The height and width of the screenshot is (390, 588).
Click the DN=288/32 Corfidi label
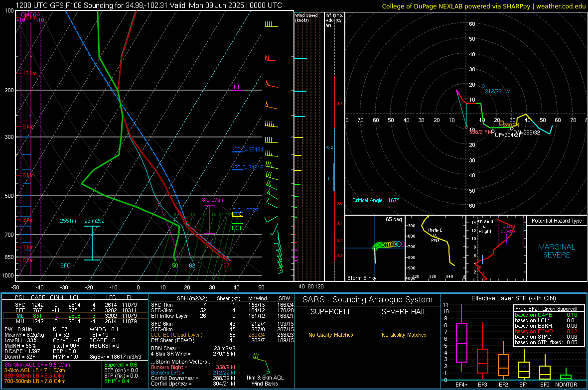pyautogui.click(x=527, y=132)
